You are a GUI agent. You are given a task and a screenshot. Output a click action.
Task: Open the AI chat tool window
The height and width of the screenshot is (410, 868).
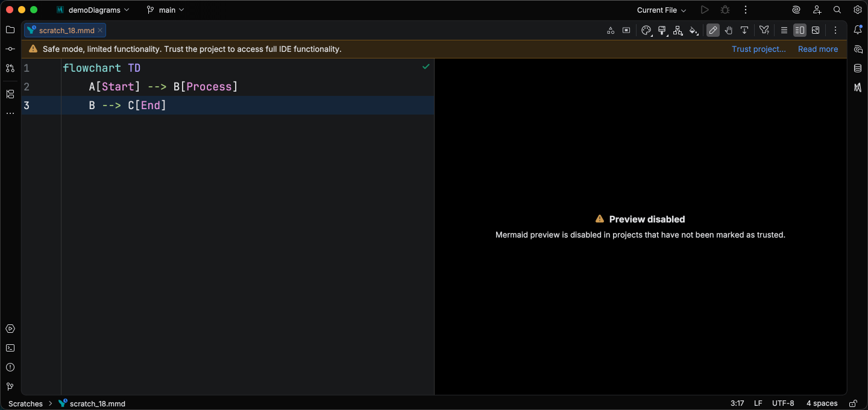[x=858, y=49]
